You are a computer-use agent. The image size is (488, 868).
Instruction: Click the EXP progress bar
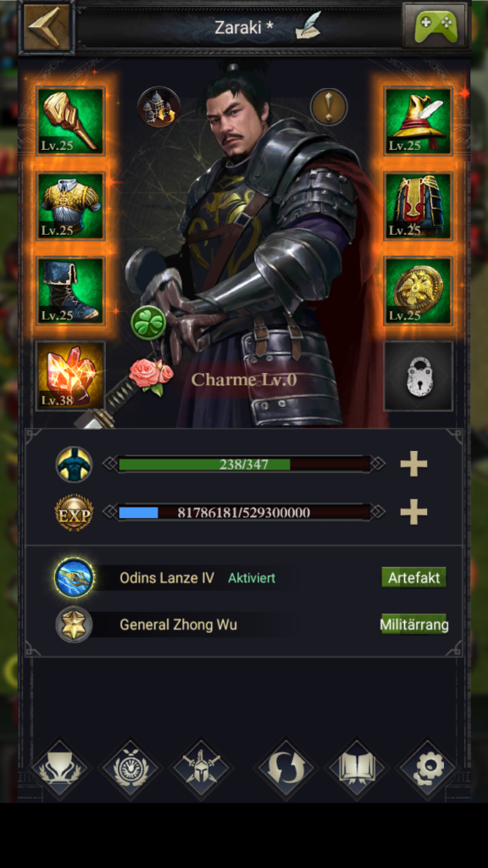(245, 512)
